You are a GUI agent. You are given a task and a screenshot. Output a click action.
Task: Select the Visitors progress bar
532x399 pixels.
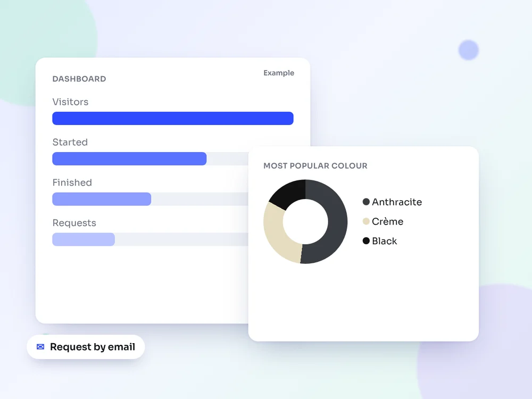pos(173,119)
